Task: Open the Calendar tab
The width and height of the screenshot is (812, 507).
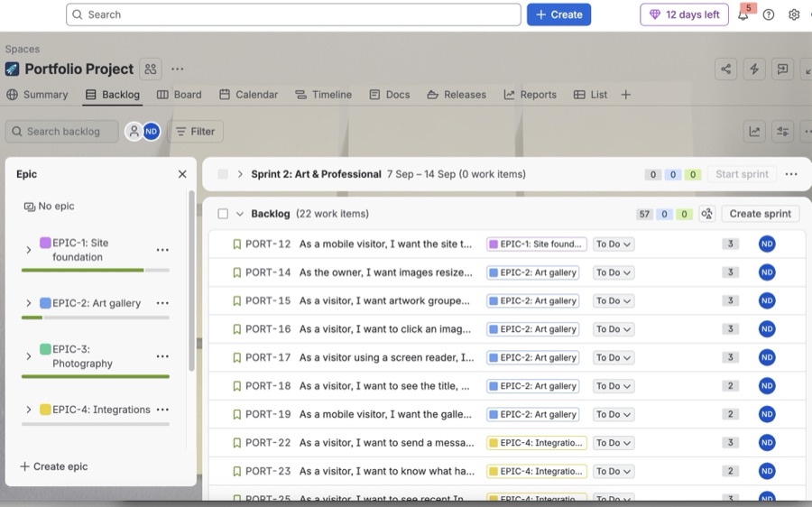Action: click(x=249, y=95)
